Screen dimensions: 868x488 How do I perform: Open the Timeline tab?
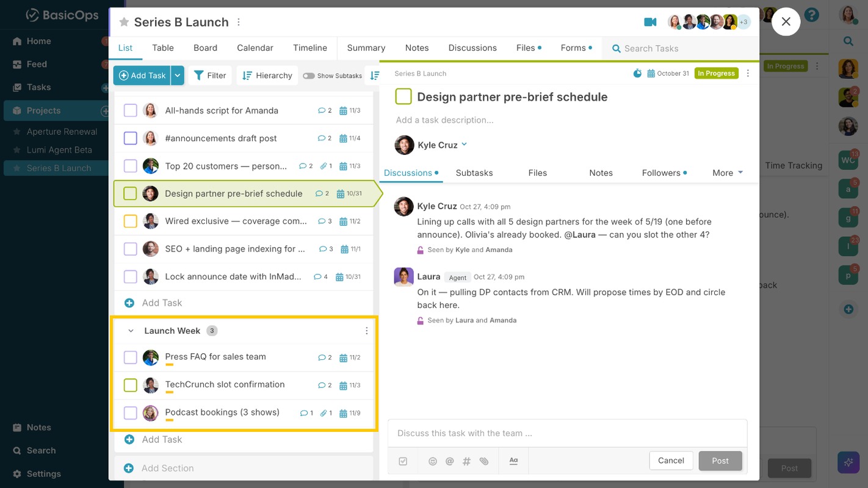point(310,48)
